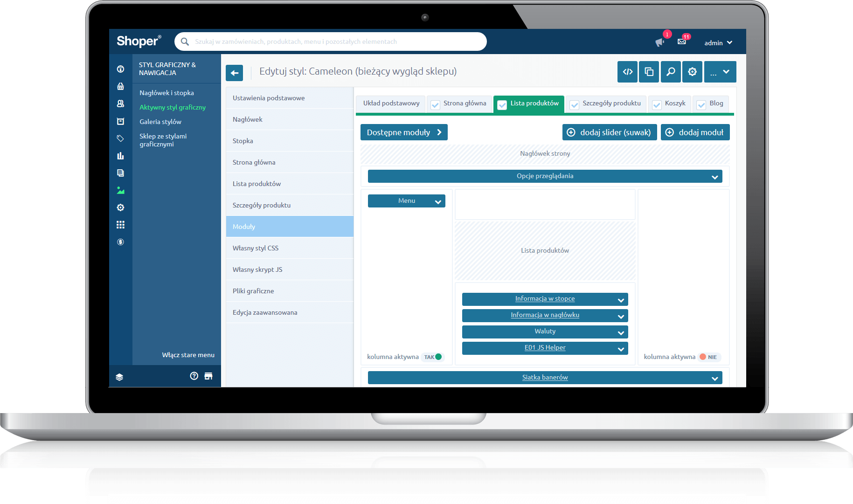Click the documents content icon in the sidebar
Image resolution: width=853 pixels, height=504 pixels.
pyautogui.click(x=120, y=173)
